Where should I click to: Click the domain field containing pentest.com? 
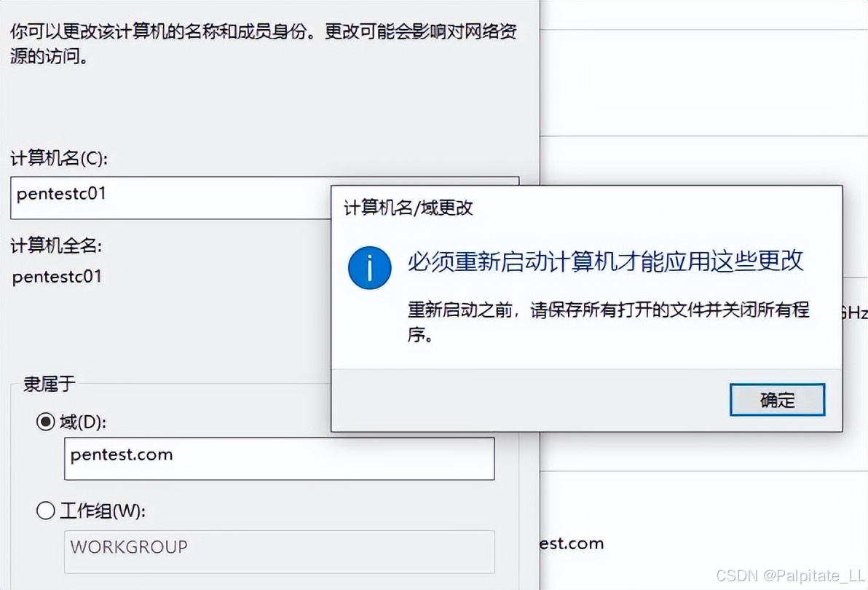(x=280, y=458)
